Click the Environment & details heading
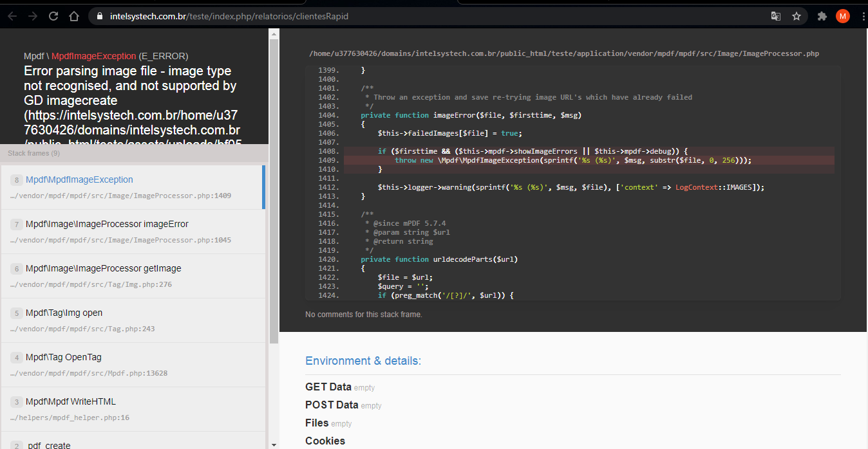The image size is (868, 449). [x=363, y=361]
